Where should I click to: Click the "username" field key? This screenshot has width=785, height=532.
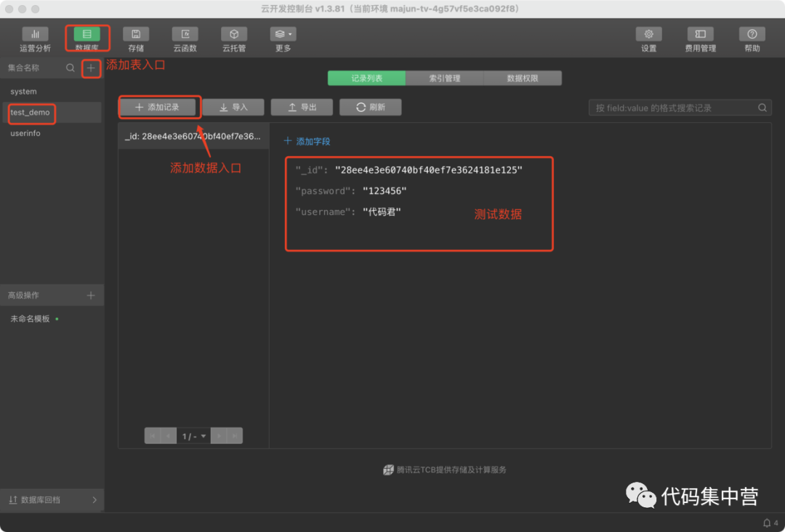[x=323, y=212]
